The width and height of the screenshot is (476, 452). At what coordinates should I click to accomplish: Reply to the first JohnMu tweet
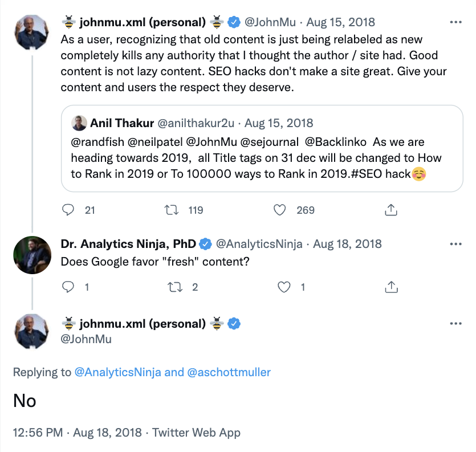(x=68, y=210)
